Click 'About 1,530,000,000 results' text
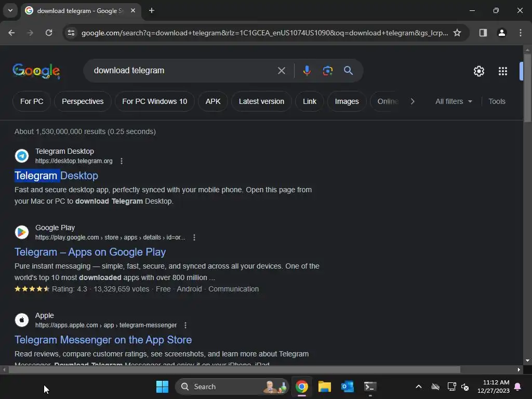The height and width of the screenshot is (399, 532). click(x=85, y=131)
